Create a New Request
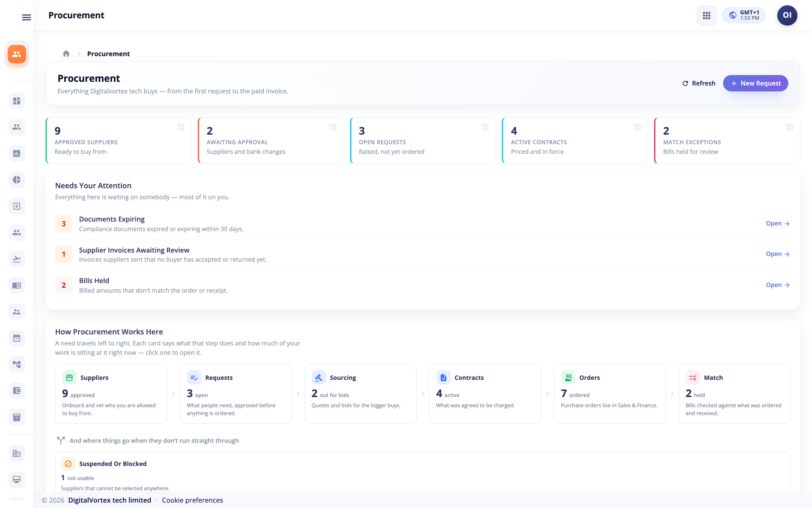 (755, 83)
